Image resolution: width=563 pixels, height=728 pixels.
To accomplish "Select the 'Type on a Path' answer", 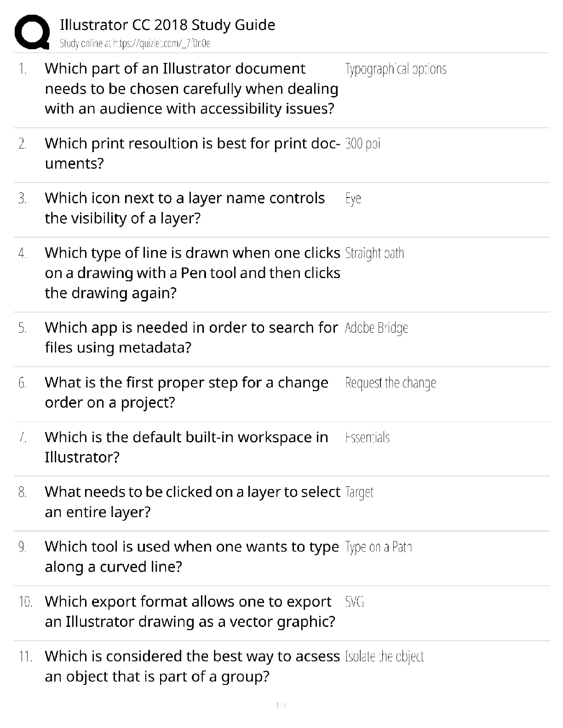I will tap(378, 547).
